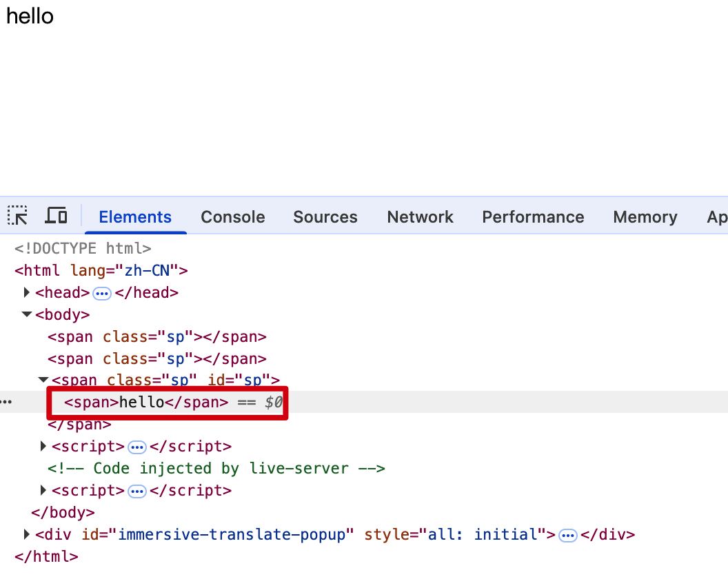Image resolution: width=728 pixels, height=579 pixels.
Task: Expand the first script element
Action: (x=43, y=447)
